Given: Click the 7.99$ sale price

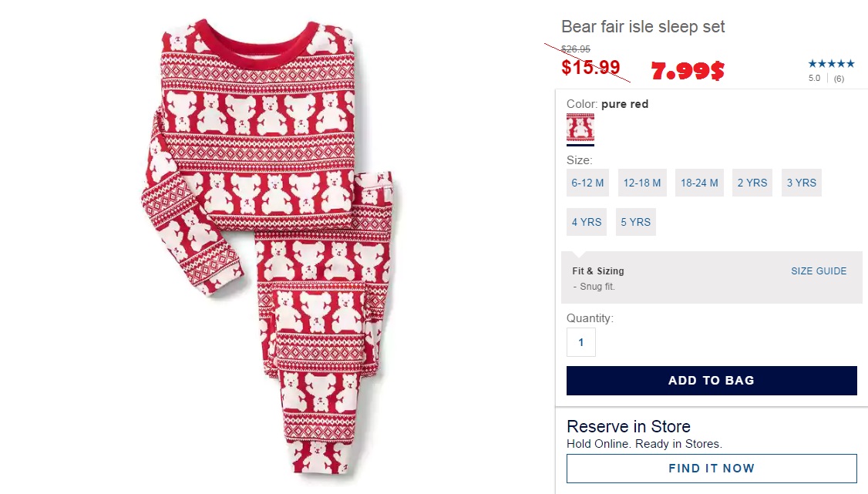Looking at the screenshot, I should [x=688, y=72].
